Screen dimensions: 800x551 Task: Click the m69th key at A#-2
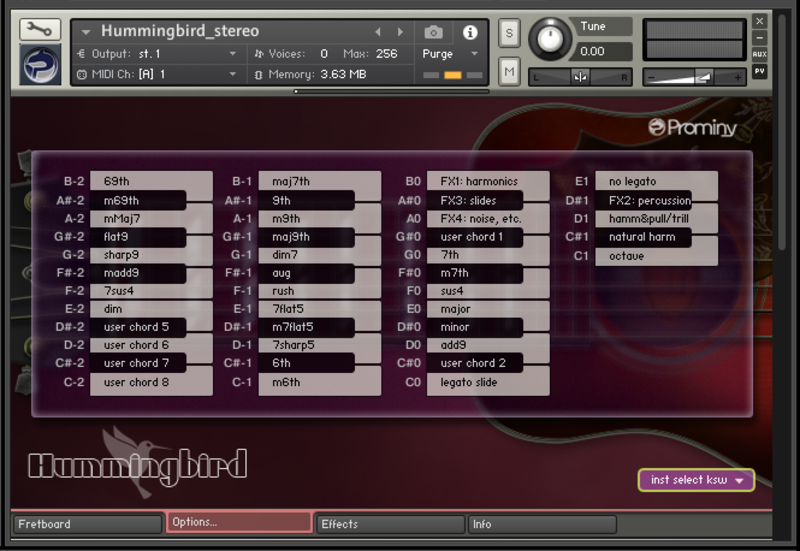tap(138, 200)
